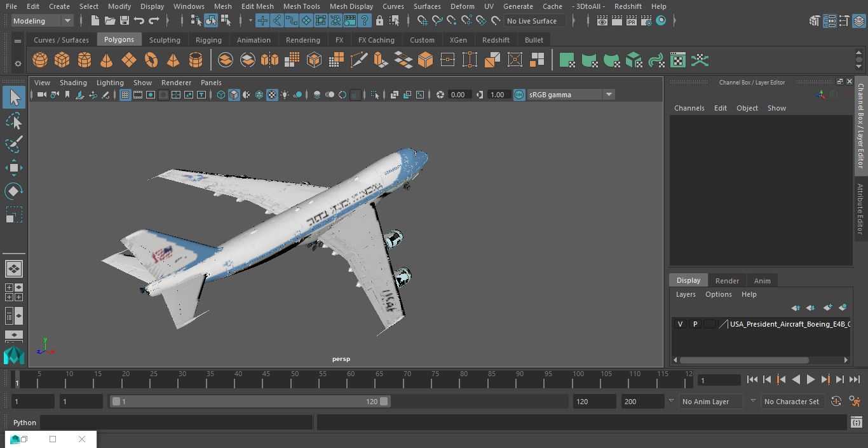Select the Lasso tool in toolbox
The width and height of the screenshot is (868, 448).
coord(14,121)
